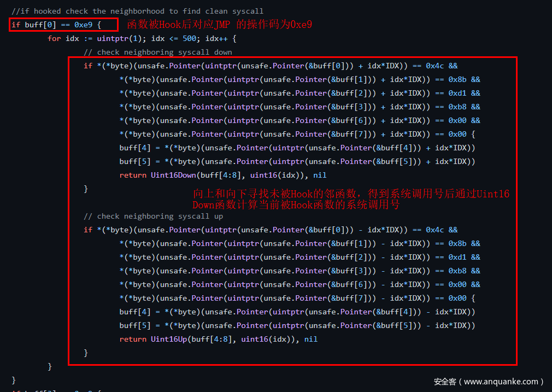The height and width of the screenshot is (392, 552).
Task: Click the 0x4c value in the syscall up check
Action: click(x=434, y=230)
